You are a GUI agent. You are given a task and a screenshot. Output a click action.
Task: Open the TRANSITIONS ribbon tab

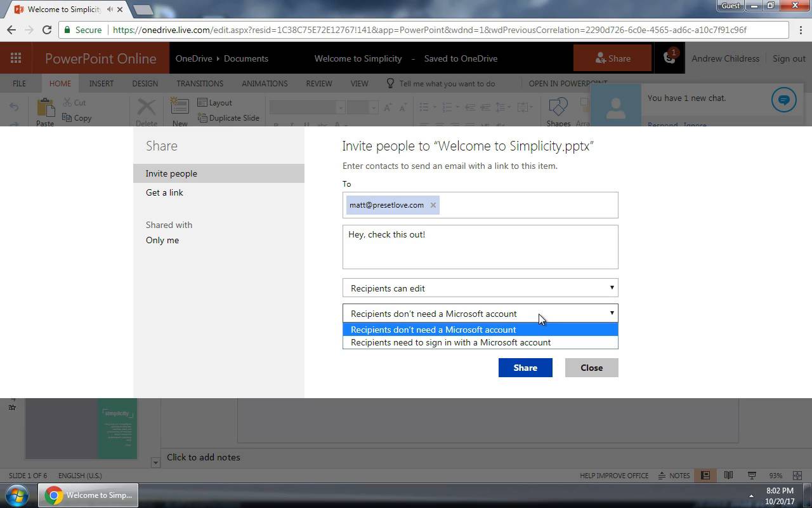point(200,83)
